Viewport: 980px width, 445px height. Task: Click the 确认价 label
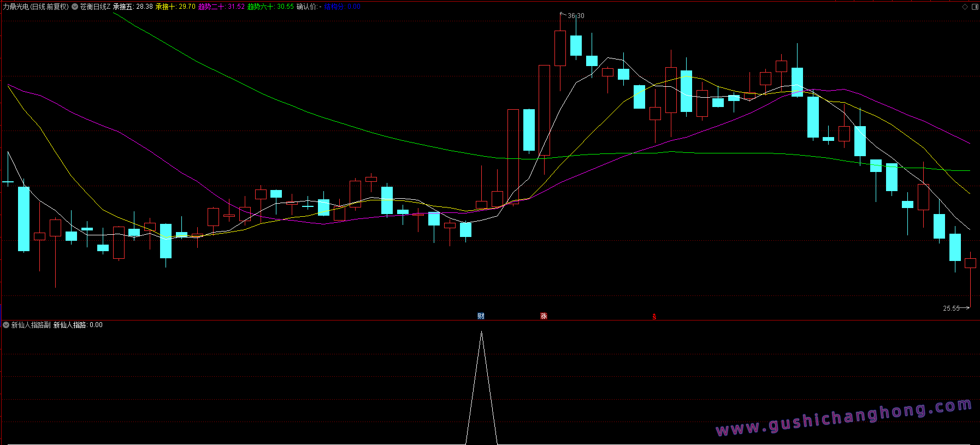coord(309,7)
